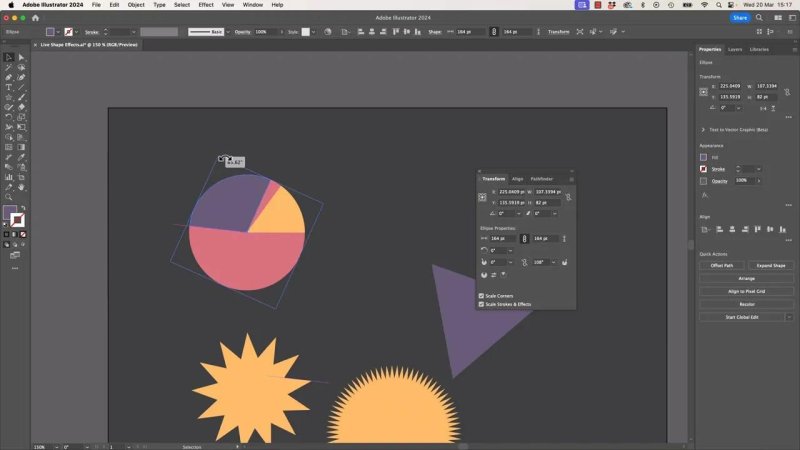Click the Arrange button
The width and height of the screenshot is (800, 450).
746,279
